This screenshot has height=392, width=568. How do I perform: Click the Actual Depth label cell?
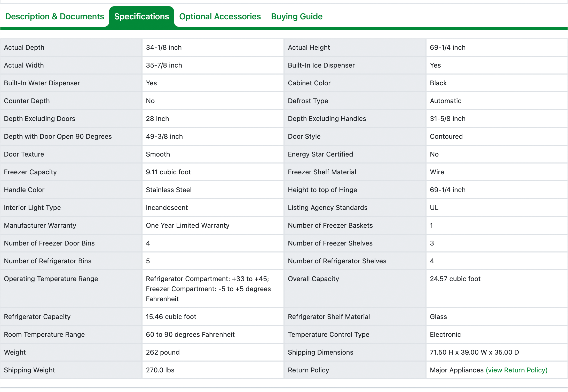pos(24,47)
